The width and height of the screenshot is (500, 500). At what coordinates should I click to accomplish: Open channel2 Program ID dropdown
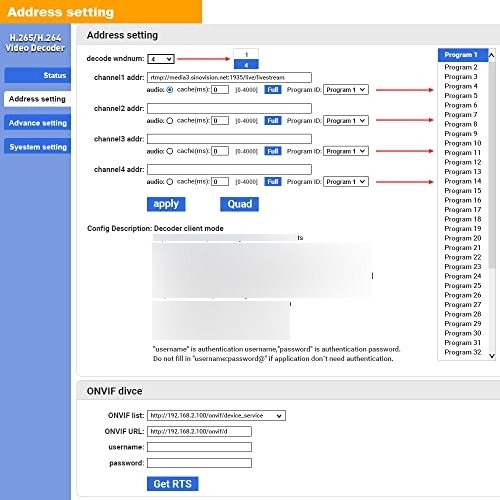(346, 121)
